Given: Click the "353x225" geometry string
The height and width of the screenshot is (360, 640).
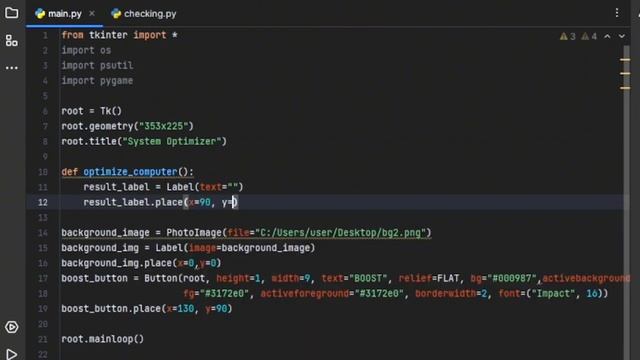Looking at the screenshot, I should click(x=163, y=126).
